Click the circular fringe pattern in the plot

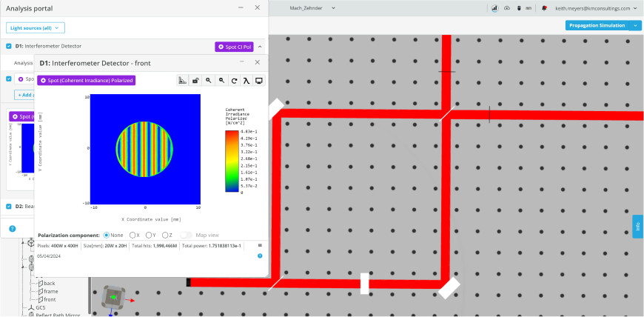[144, 149]
